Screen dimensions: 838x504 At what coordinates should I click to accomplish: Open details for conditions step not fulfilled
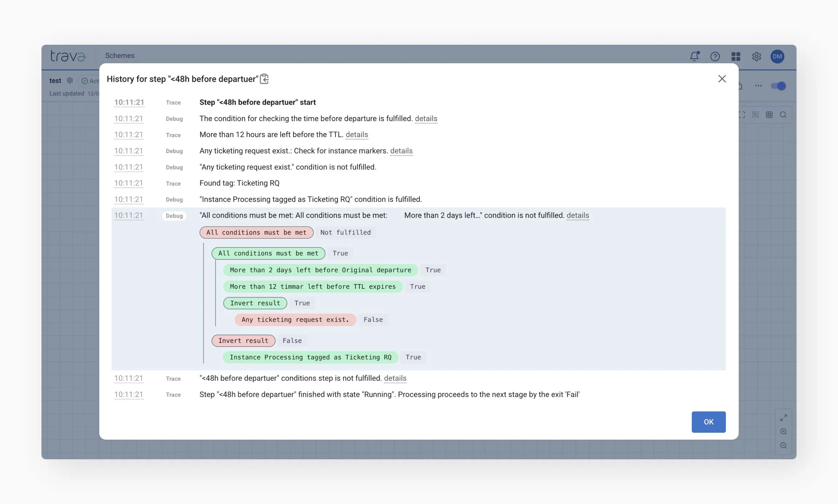coord(395,378)
